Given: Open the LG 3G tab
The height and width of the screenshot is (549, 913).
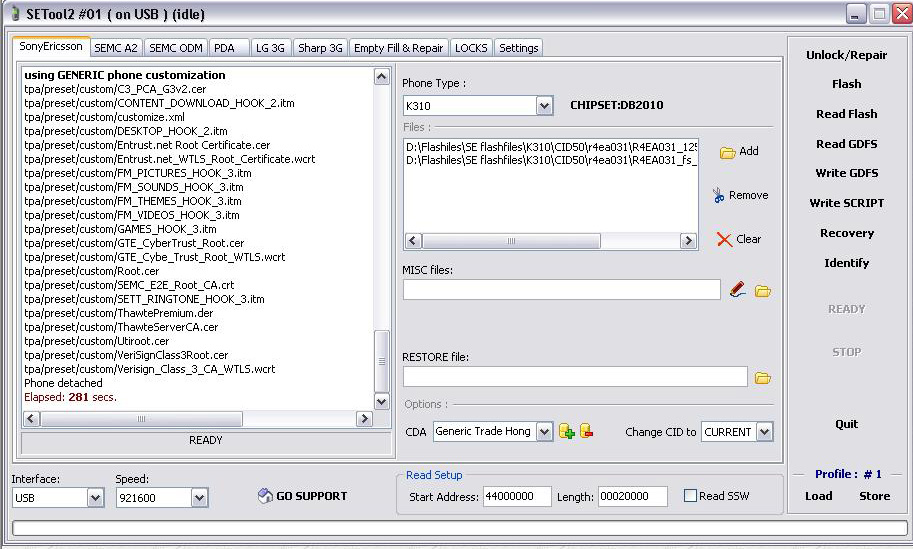Looking at the screenshot, I should (x=271, y=48).
